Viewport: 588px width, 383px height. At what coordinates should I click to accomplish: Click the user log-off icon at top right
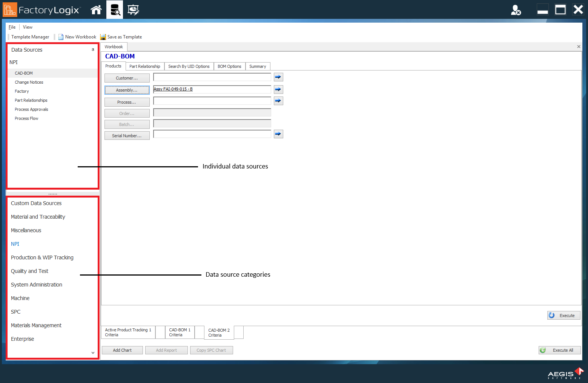tap(516, 10)
